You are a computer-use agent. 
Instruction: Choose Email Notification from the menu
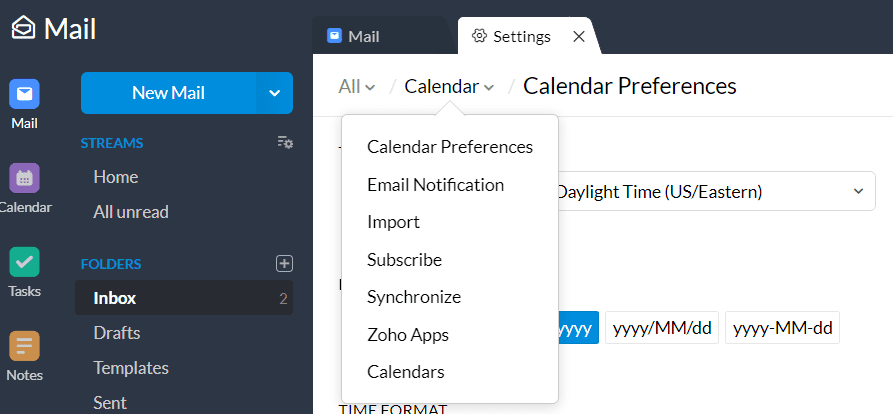point(436,185)
